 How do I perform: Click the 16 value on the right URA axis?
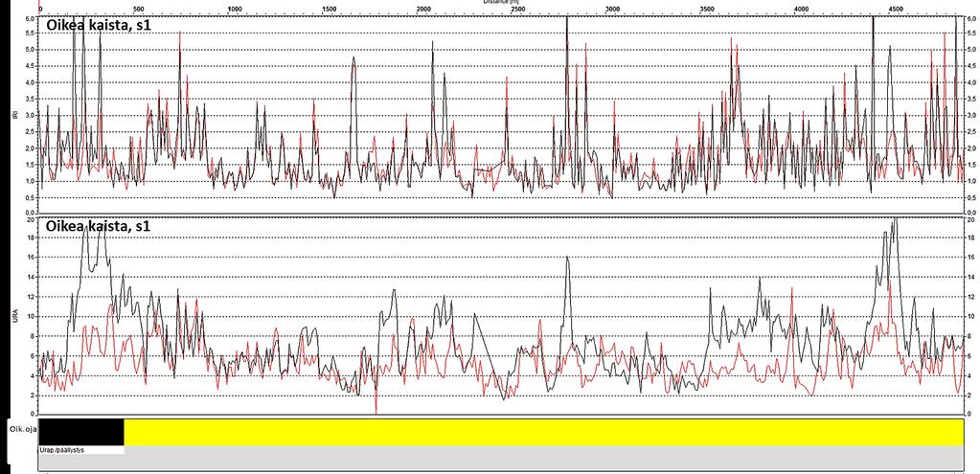pos(969,258)
